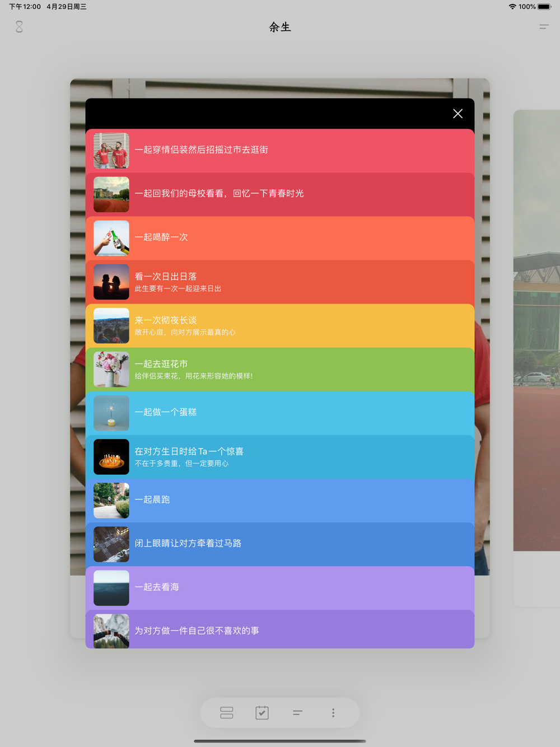The height and width of the screenshot is (747, 560).
Task: Select '一起晨跑' item
Action: tap(280, 500)
